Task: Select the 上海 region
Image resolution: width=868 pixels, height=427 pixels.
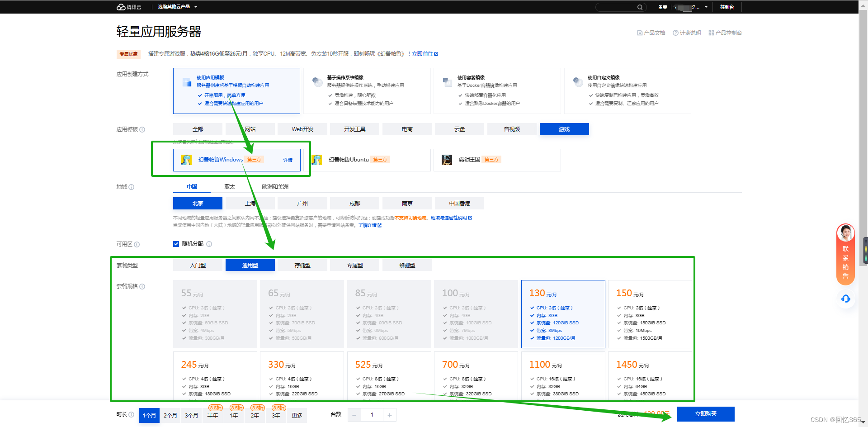Action: [x=250, y=204]
